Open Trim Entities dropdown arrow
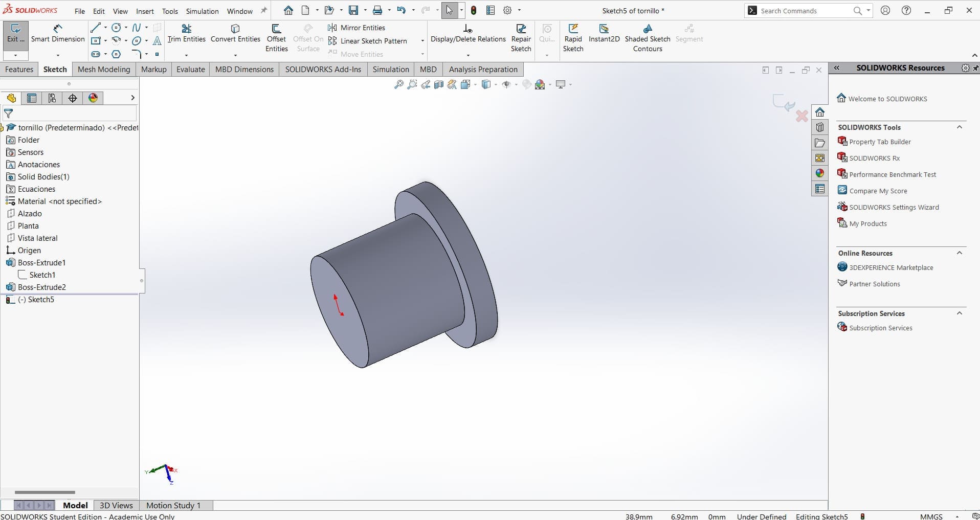980x520 pixels. point(187,55)
